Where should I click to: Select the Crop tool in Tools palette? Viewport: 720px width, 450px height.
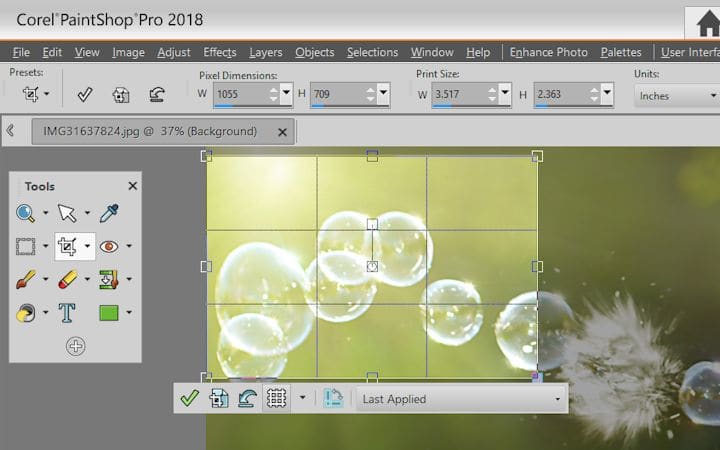point(67,247)
